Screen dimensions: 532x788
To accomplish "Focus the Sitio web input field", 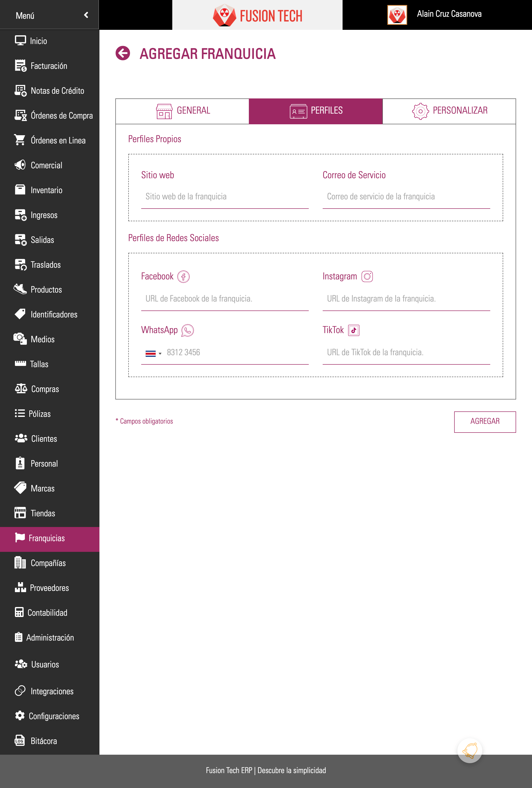I will [225, 197].
